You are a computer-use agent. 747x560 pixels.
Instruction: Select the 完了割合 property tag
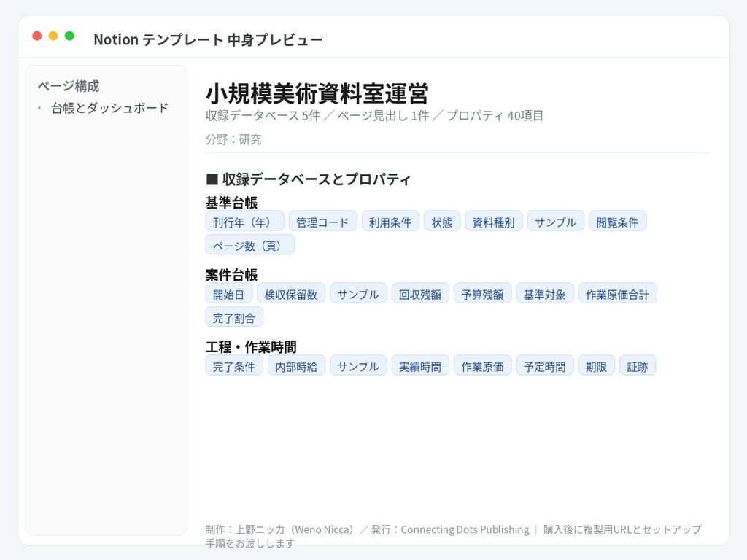coord(234,317)
